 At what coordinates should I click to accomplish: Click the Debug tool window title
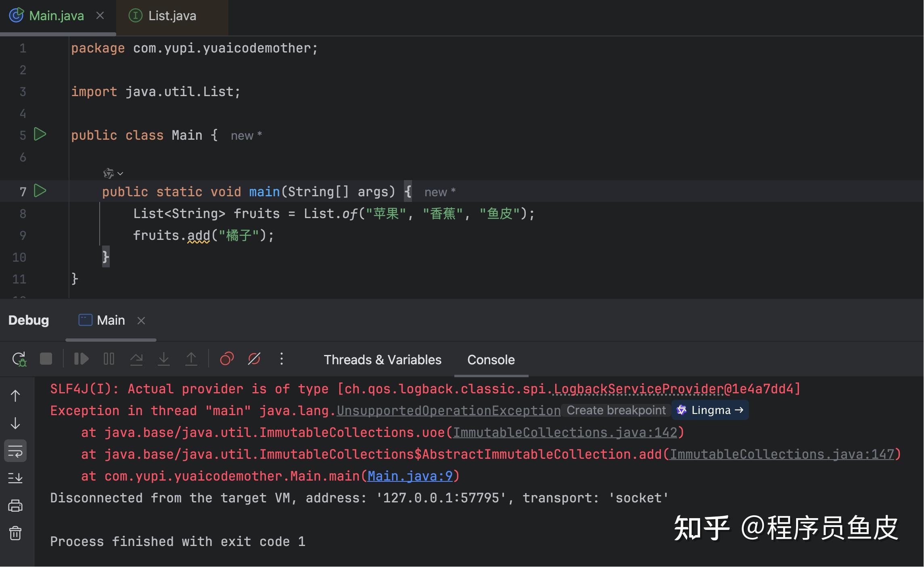[x=29, y=320]
